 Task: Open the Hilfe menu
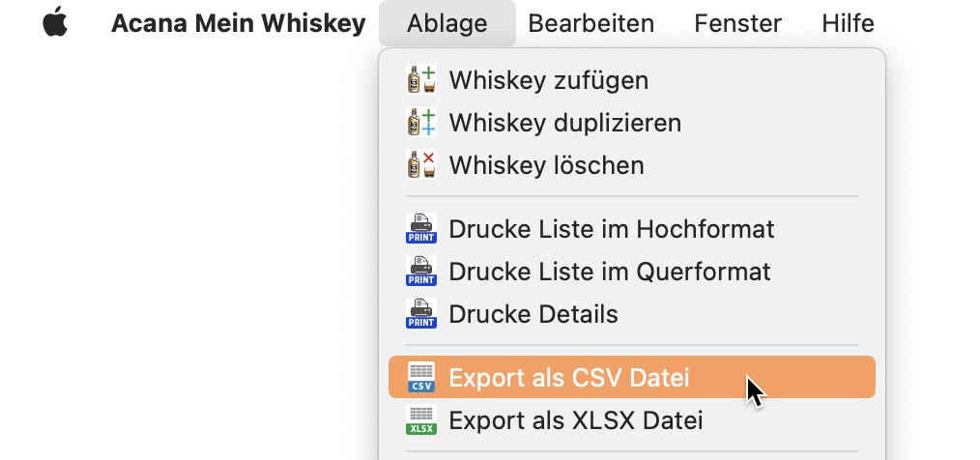point(848,23)
